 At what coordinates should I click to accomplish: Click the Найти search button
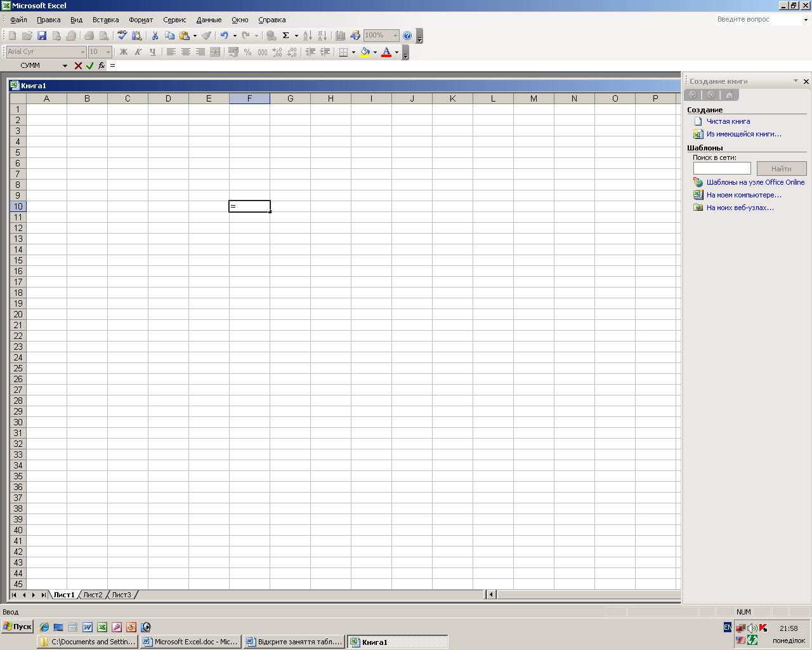click(x=782, y=168)
